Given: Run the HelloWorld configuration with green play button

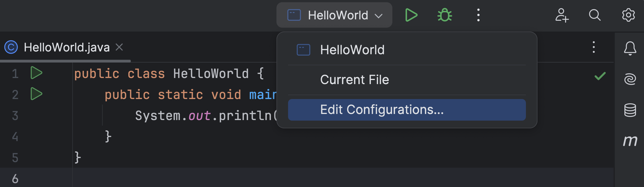Looking at the screenshot, I should [x=411, y=15].
